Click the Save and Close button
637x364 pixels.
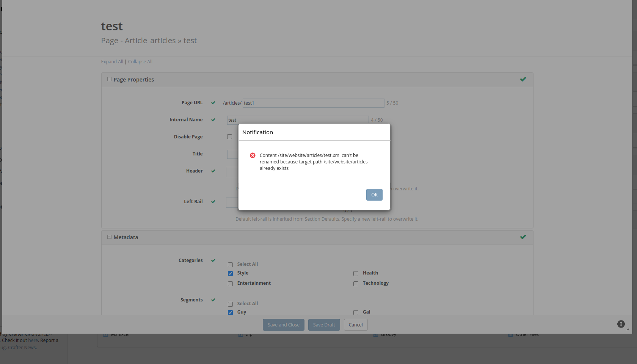[283, 325]
